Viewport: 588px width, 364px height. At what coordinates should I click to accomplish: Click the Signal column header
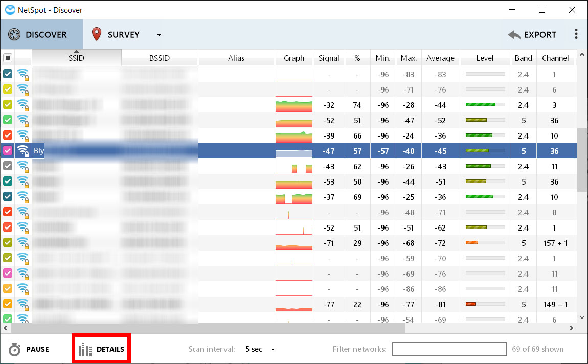328,58
